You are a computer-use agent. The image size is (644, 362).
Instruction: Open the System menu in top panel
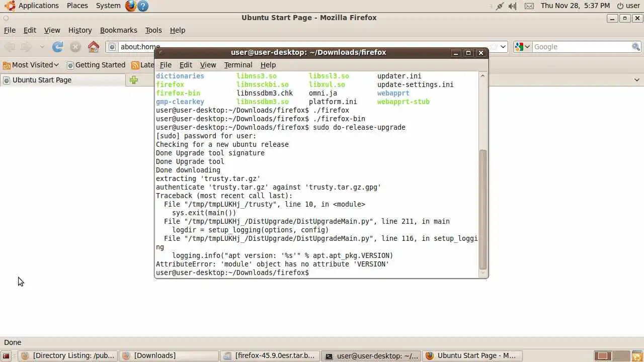pos(108,6)
